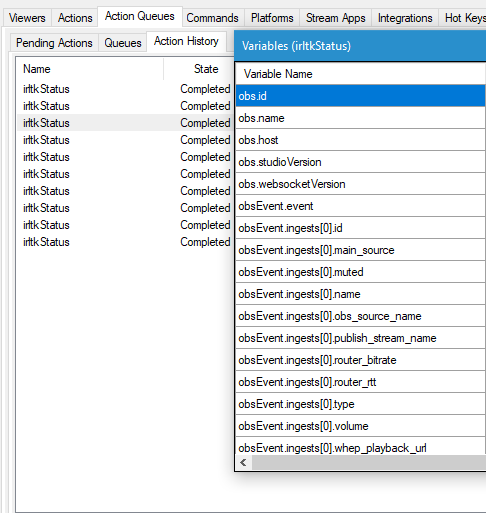The width and height of the screenshot is (486, 513).
Task: Select obsEvent.ingests[0].muted variable row
Action: (360, 272)
